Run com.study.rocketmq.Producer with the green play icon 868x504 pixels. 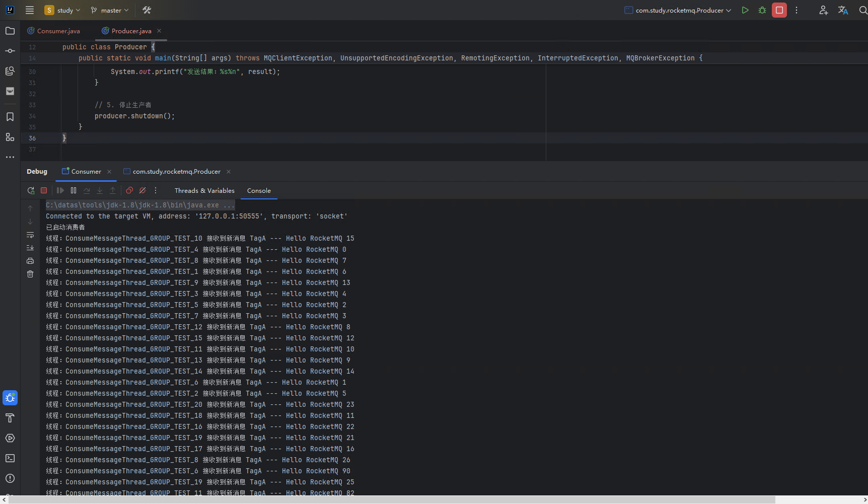pos(745,10)
